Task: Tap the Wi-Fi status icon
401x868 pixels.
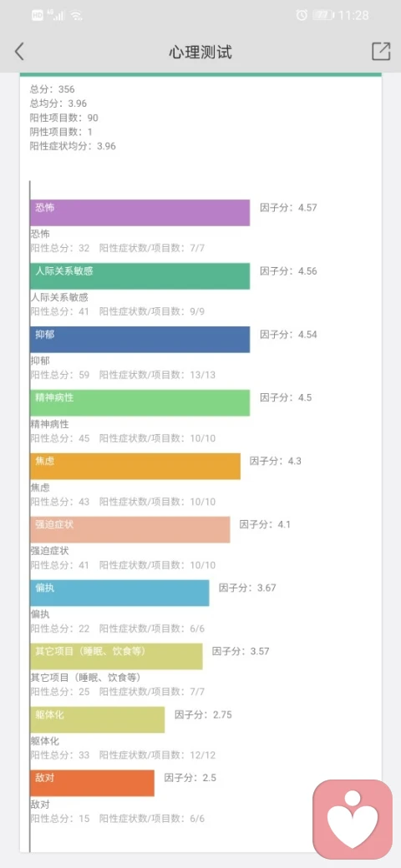Action: (76, 16)
